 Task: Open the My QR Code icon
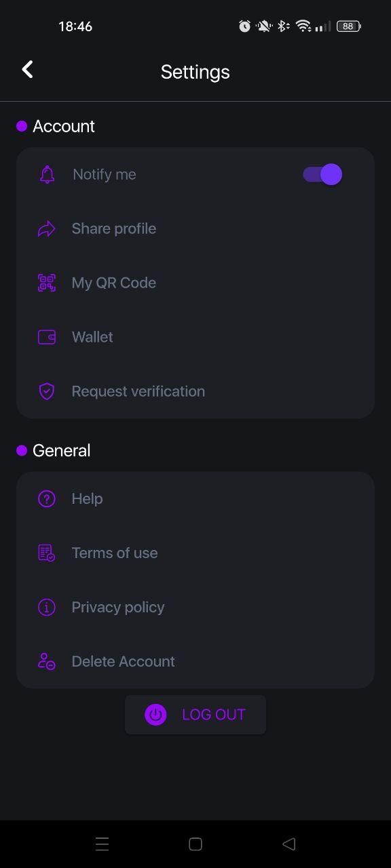(x=46, y=283)
